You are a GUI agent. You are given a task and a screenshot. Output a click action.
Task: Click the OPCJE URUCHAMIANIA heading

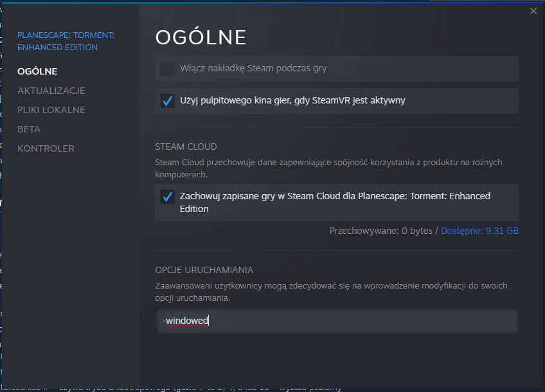click(x=204, y=270)
